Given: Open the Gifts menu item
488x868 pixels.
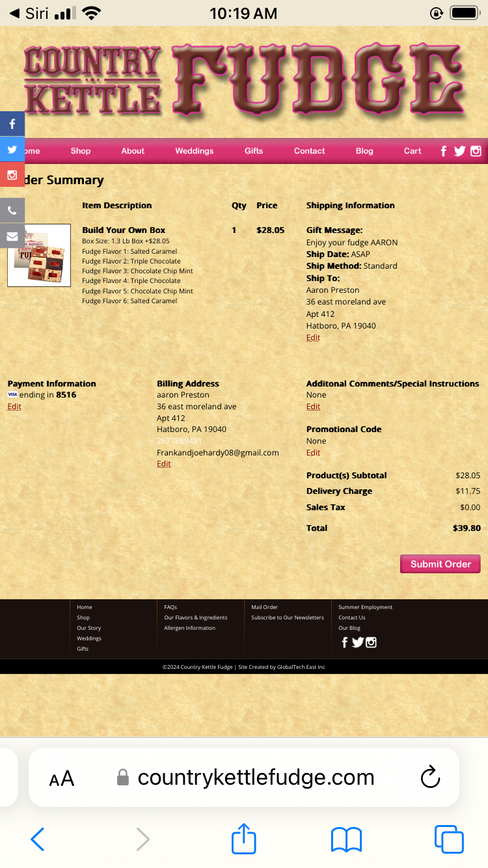Looking at the screenshot, I should coord(254,151).
